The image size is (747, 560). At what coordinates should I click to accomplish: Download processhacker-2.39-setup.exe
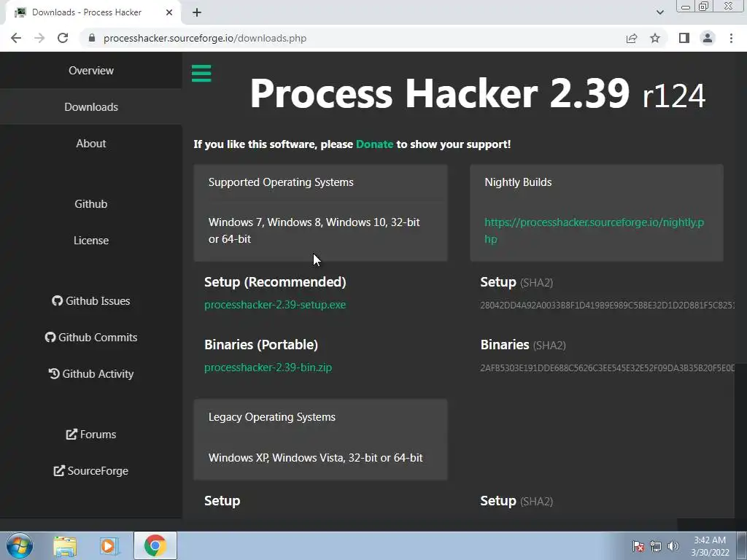click(x=275, y=305)
